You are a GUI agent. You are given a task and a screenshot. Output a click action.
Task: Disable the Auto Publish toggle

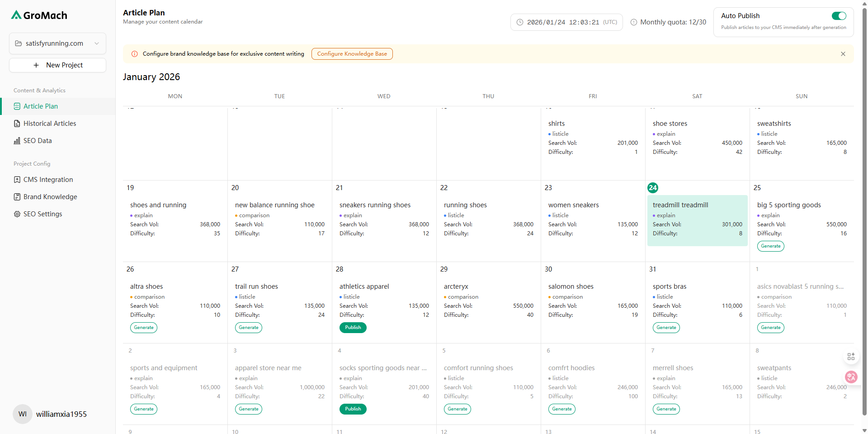click(838, 16)
